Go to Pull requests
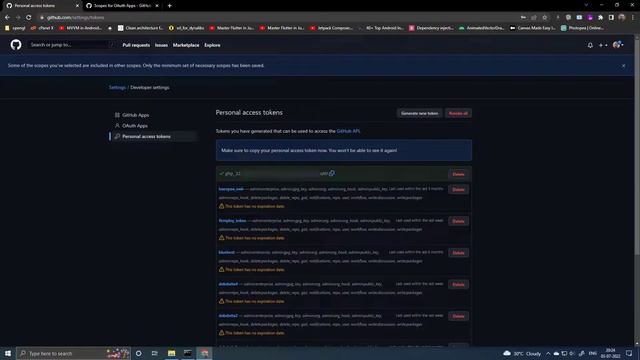This screenshot has width=640, height=360. point(136,45)
